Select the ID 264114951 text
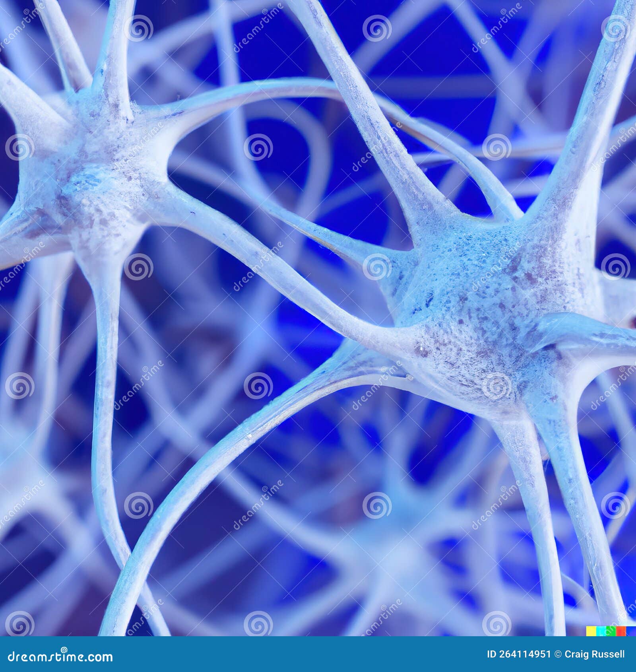The height and width of the screenshot is (672, 636). coord(518,654)
